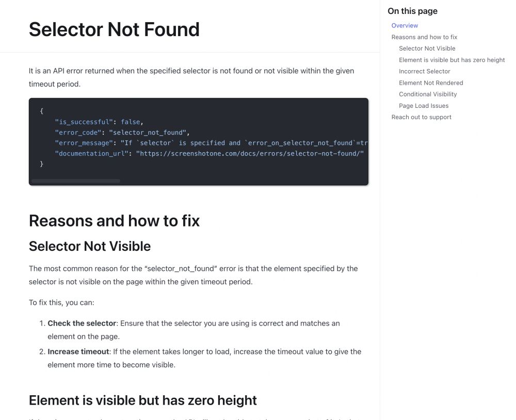Image resolution: width=516 pixels, height=420 pixels.
Task: Click the "Element is visible but has zero height" article heading
Action: coord(143,400)
